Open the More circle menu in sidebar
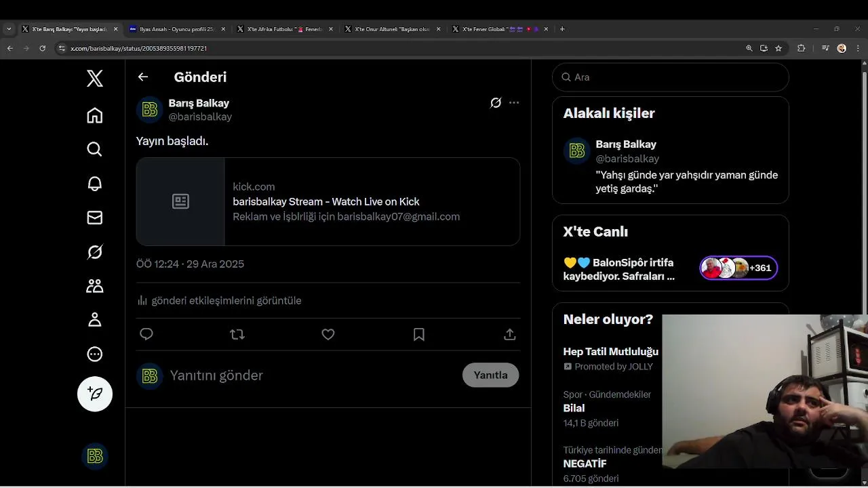This screenshot has width=868, height=488. point(95,354)
